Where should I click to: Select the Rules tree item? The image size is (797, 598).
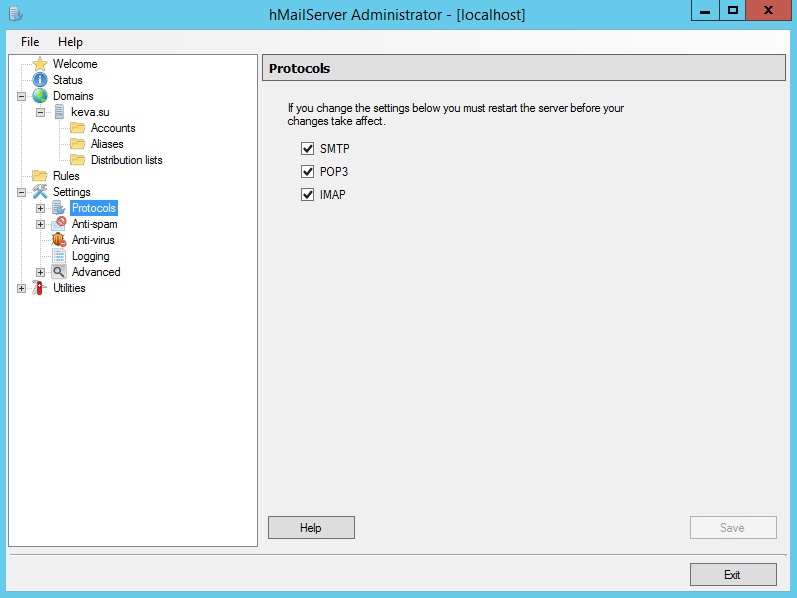(x=66, y=176)
